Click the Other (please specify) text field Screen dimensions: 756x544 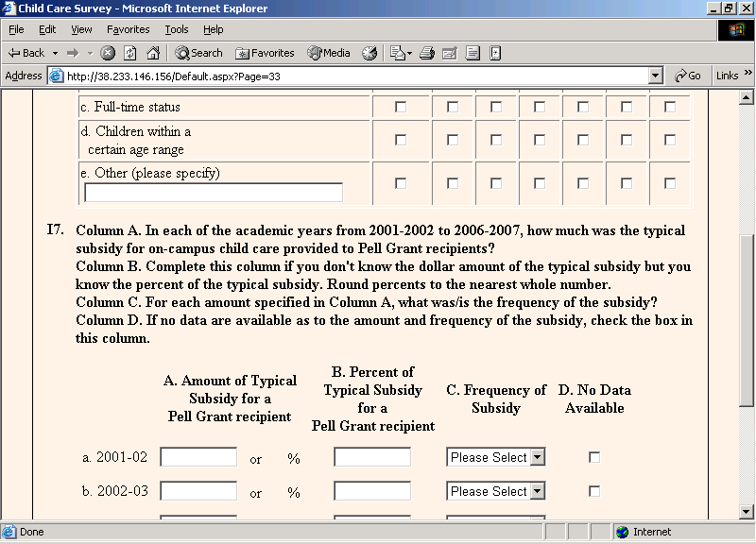pos(214,193)
